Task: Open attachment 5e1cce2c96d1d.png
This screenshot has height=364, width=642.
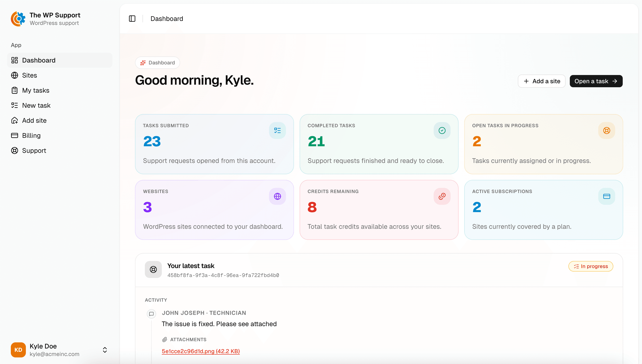Action: coord(201,351)
